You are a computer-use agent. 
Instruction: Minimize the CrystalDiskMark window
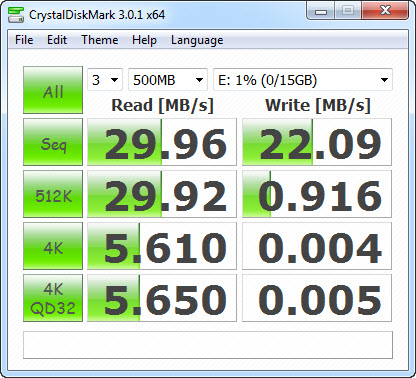pos(320,11)
